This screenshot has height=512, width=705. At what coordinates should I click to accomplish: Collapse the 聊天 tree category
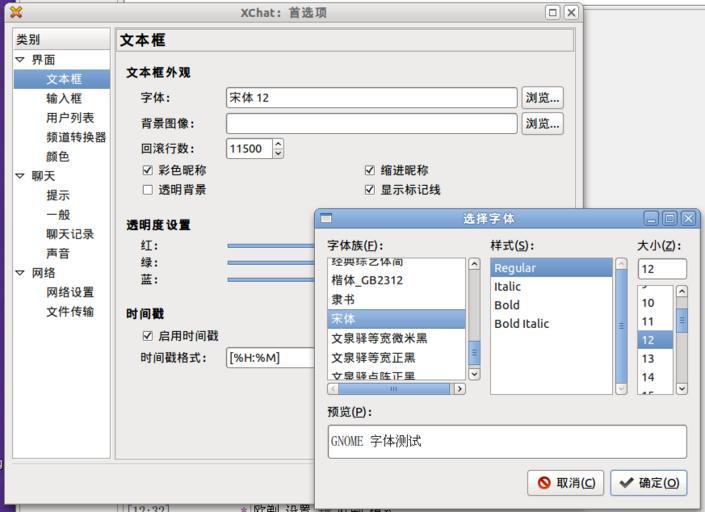pos(20,176)
